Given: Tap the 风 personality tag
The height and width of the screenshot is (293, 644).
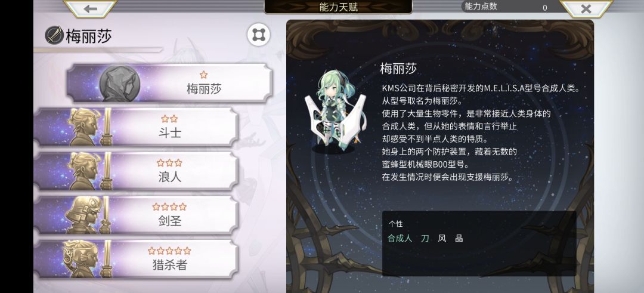Looking at the screenshot, I should point(442,238).
